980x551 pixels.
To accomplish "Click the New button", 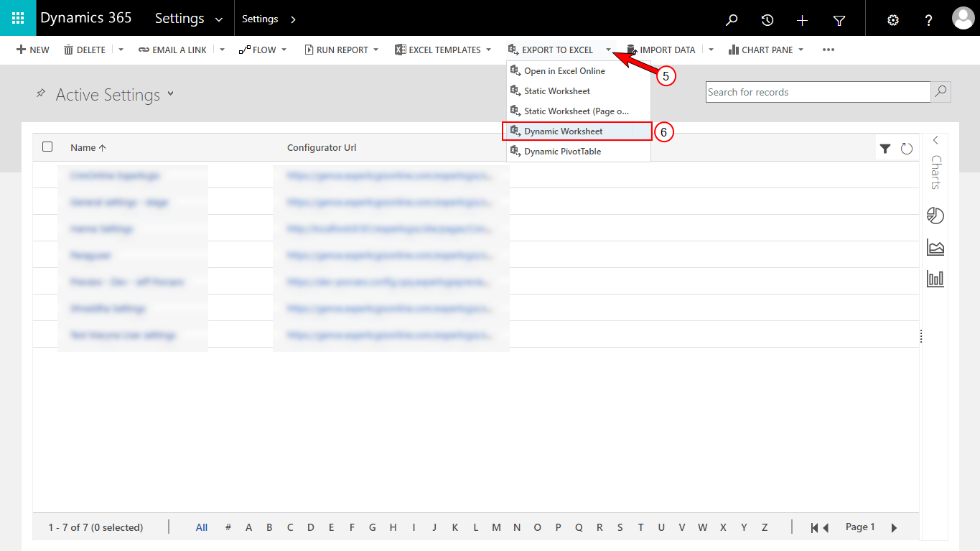I will pyautogui.click(x=33, y=50).
